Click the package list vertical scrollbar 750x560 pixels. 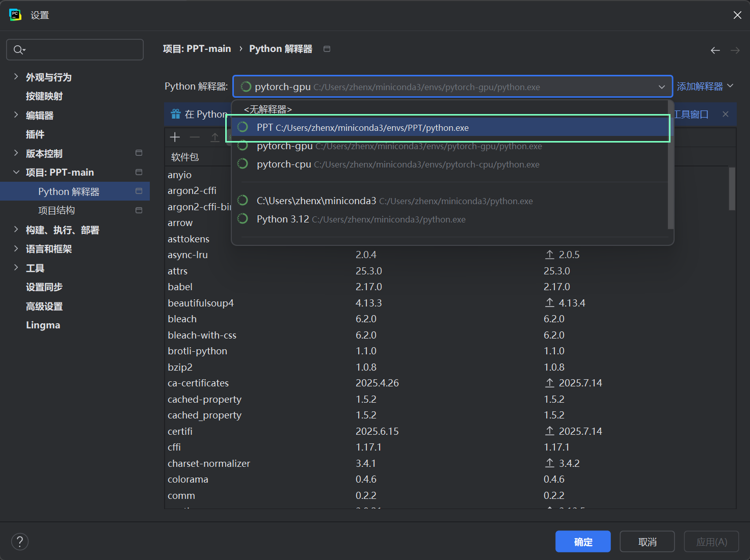[732, 188]
